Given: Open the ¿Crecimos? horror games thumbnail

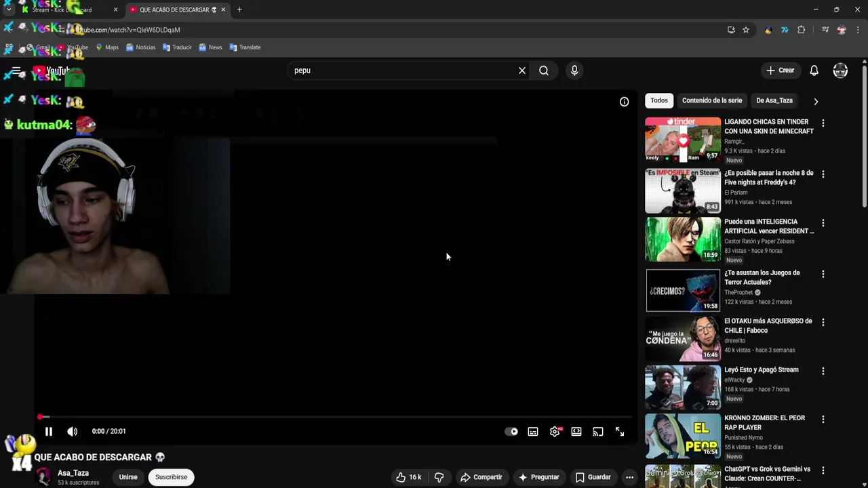Looking at the screenshot, I should click(683, 290).
